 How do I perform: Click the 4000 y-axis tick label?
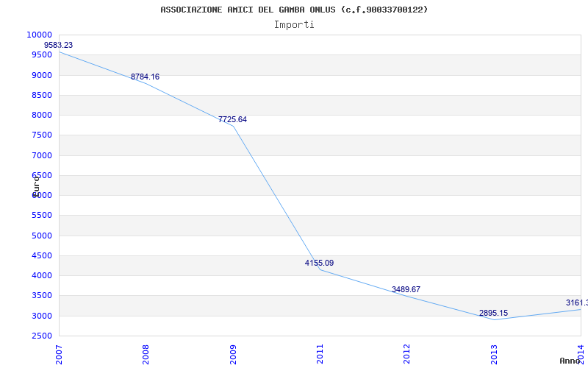[x=41, y=275]
